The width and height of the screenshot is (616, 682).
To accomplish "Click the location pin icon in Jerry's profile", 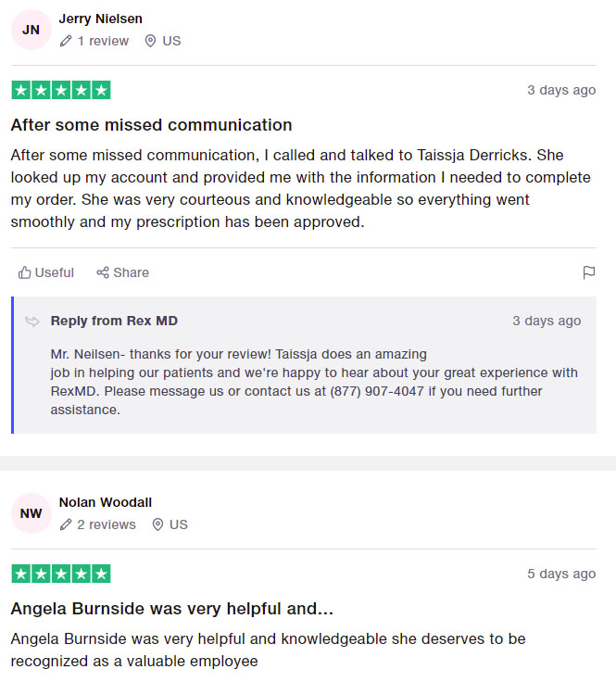I will click(150, 41).
